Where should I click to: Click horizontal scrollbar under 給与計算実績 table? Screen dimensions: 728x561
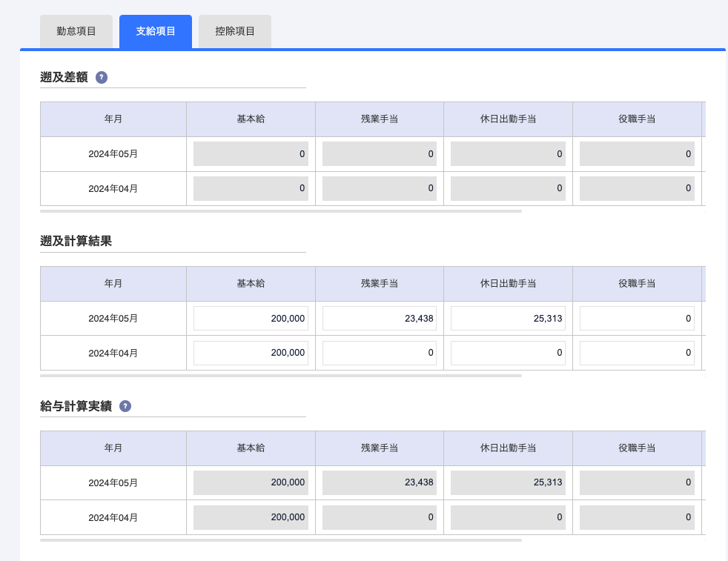coord(281,540)
